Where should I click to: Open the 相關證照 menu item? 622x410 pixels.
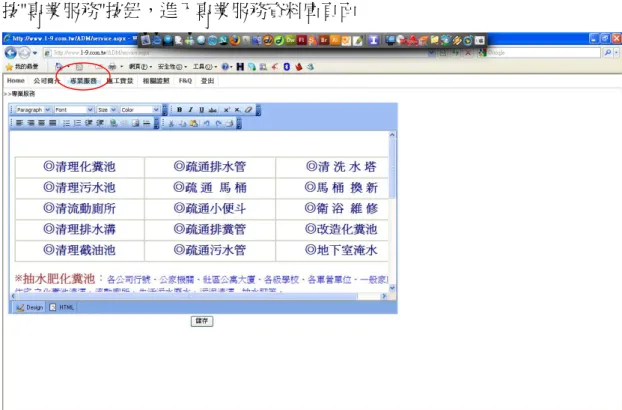(156, 80)
